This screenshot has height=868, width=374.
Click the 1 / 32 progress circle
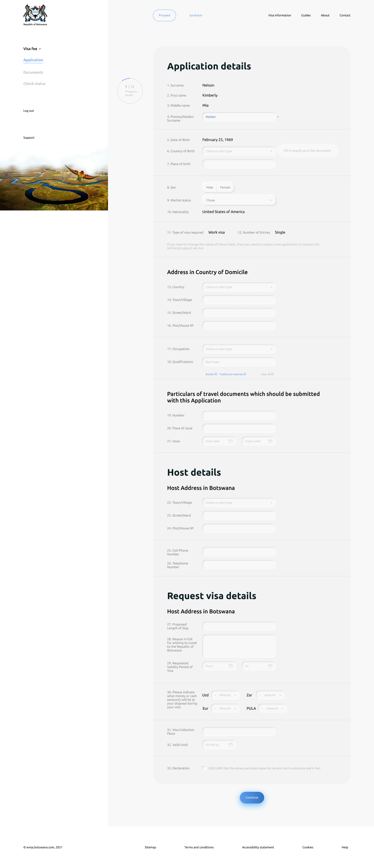click(x=130, y=91)
